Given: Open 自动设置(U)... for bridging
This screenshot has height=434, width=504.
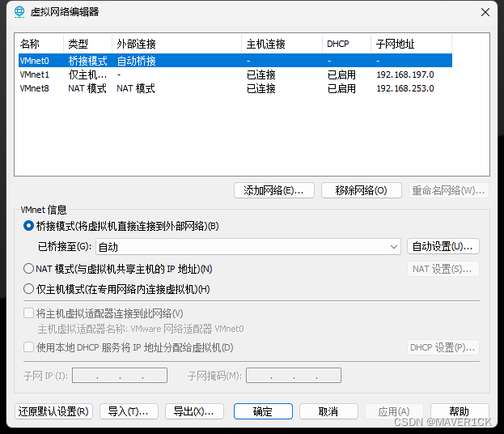Looking at the screenshot, I should point(443,246).
